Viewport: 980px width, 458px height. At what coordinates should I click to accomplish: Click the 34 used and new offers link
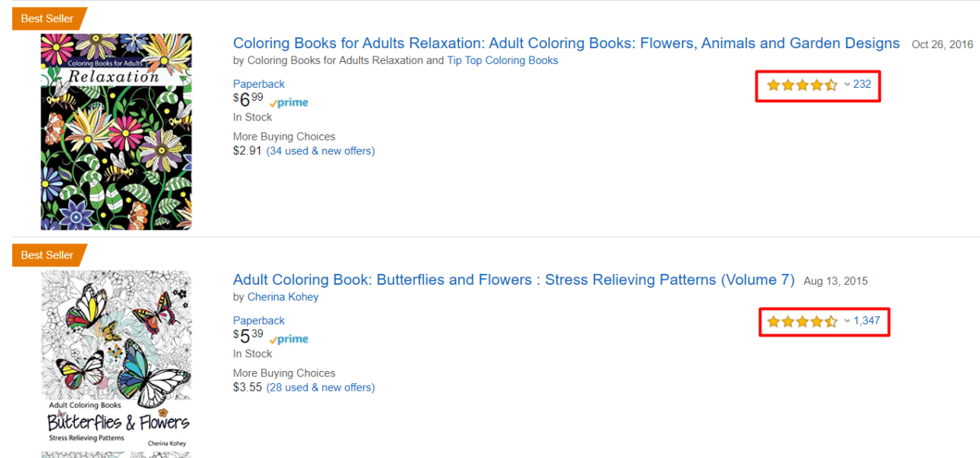tap(320, 150)
